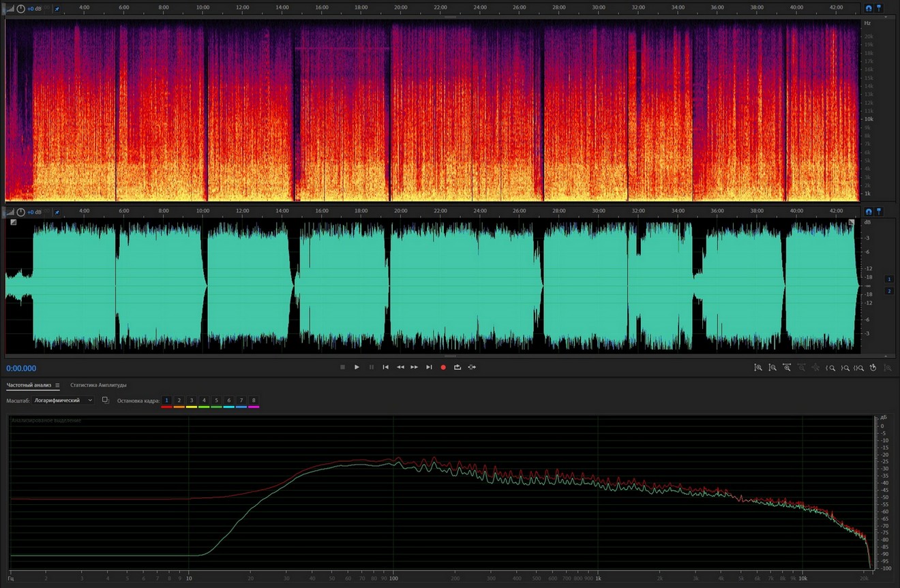Click +0 dB value on waveform header
Screen dimensions: 900x588
pos(34,212)
